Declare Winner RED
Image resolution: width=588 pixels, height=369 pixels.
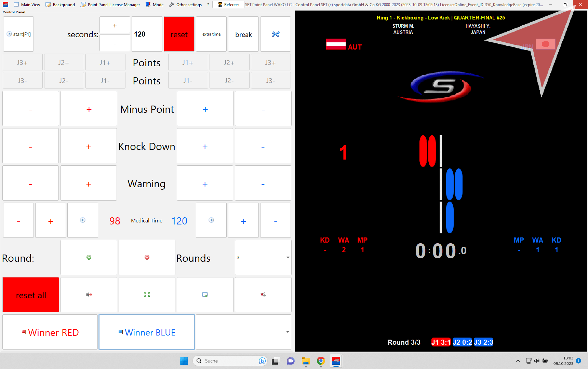pyautogui.click(x=50, y=332)
